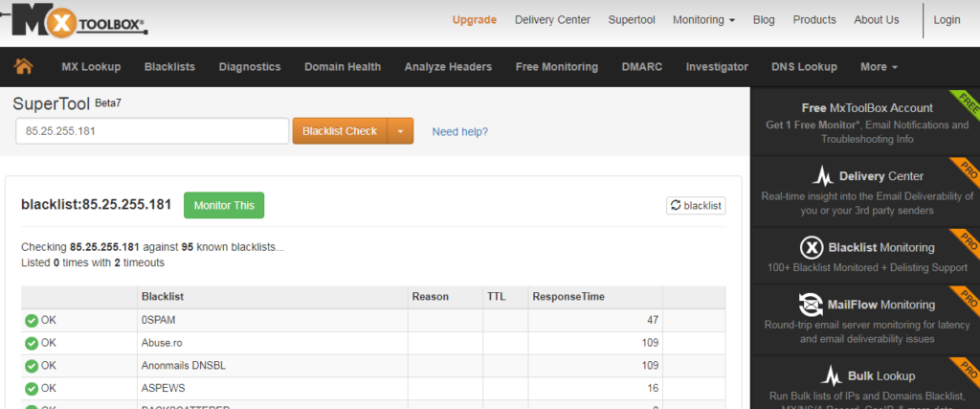Click the Bulk Lookup pulse icon
The image size is (980, 409).
832,375
